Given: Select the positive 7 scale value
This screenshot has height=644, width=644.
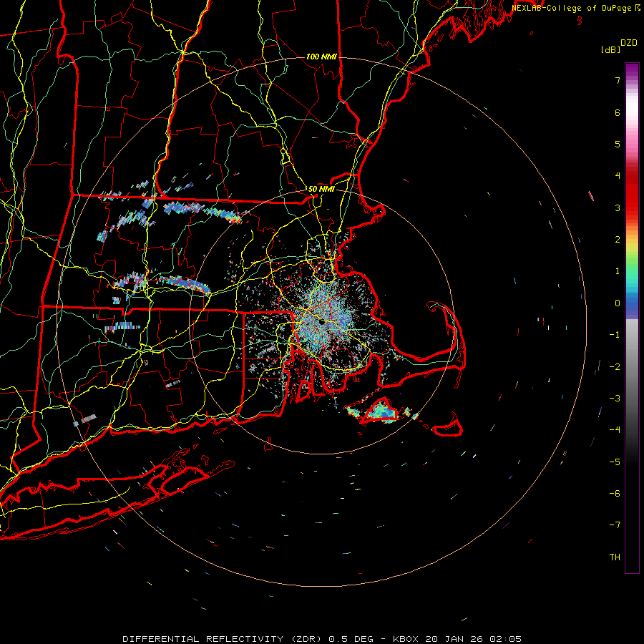Looking at the screenshot, I should click(x=618, y=80).
